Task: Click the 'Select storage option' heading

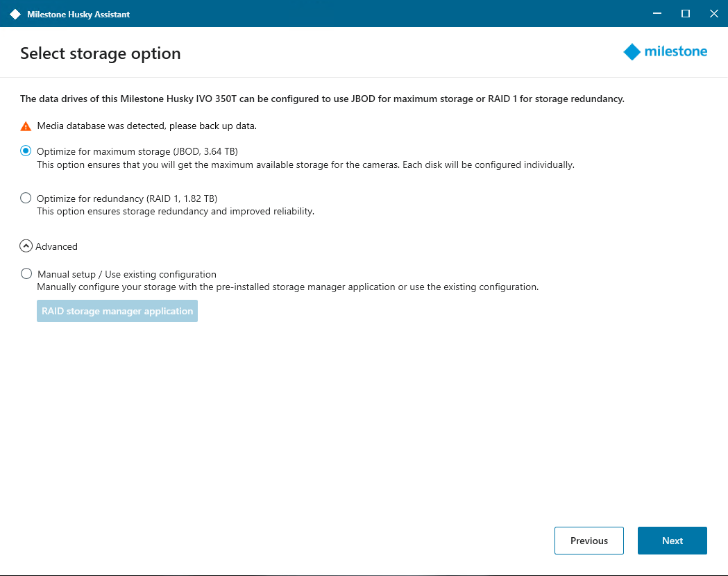Action: [101, 53]
